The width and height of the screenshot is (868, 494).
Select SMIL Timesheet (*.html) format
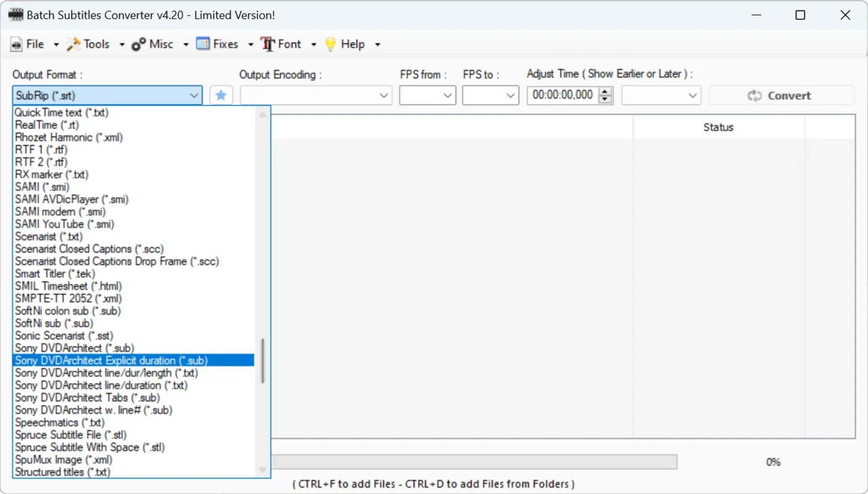point(133,286)
